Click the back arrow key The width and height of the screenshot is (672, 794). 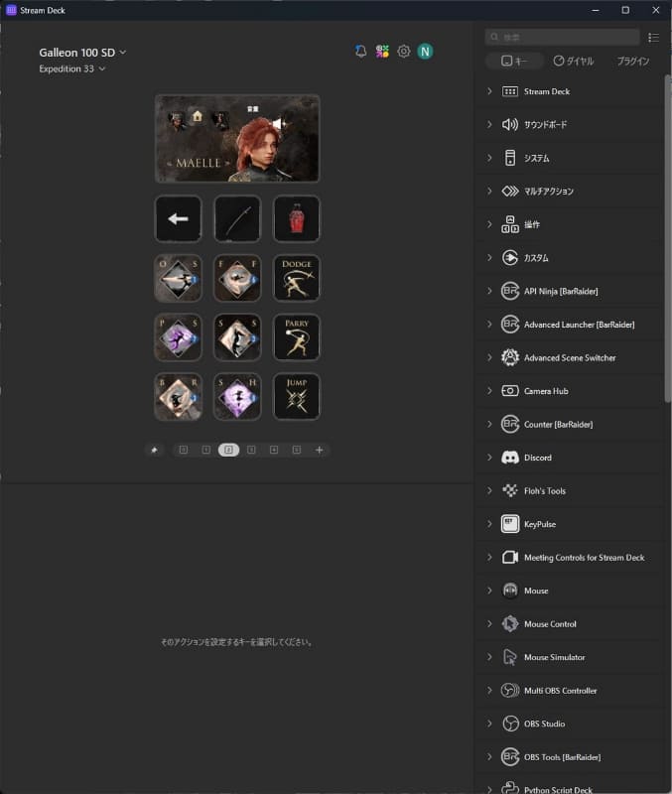pyautogui.click(x=178, y=218)
